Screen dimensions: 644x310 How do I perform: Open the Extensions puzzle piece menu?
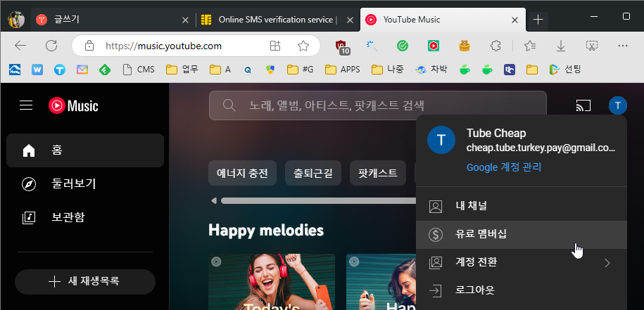point(496,46)
